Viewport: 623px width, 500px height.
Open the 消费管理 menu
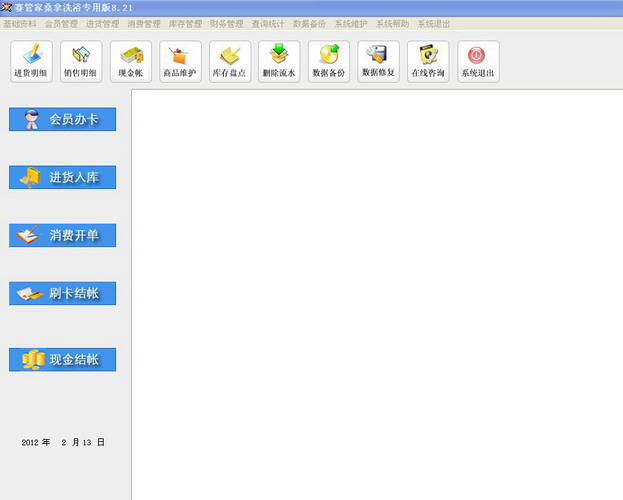(x=144, y=24)
